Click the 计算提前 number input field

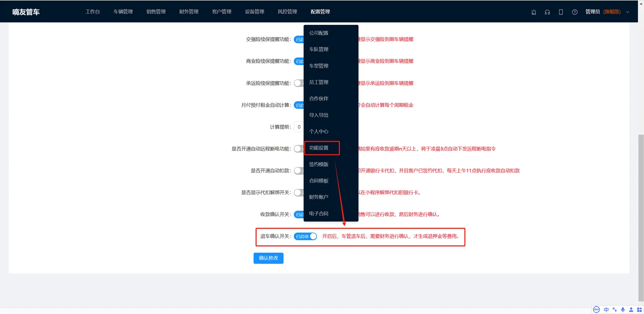coord(299,127)
